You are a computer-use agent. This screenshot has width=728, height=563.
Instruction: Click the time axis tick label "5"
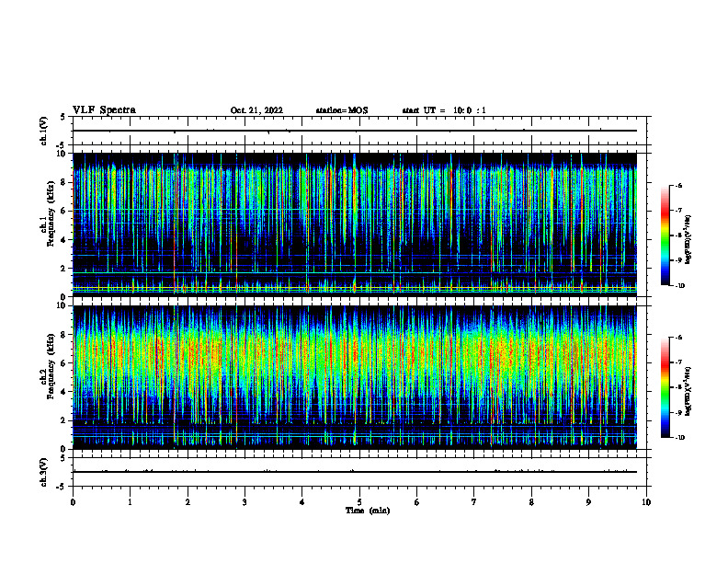click(359, 502)
